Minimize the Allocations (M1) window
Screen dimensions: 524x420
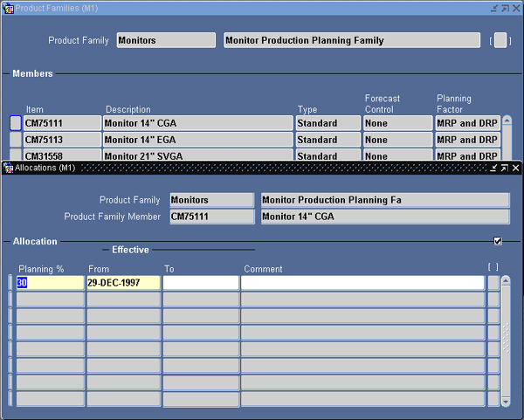pyautogui.click(x=493, y=168)
